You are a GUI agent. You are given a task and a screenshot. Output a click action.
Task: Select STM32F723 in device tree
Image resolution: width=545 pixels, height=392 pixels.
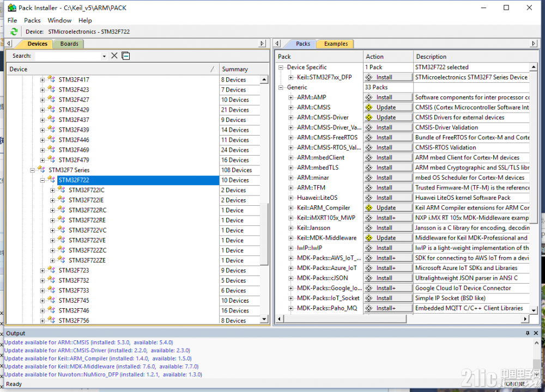[x=74, y=270]
